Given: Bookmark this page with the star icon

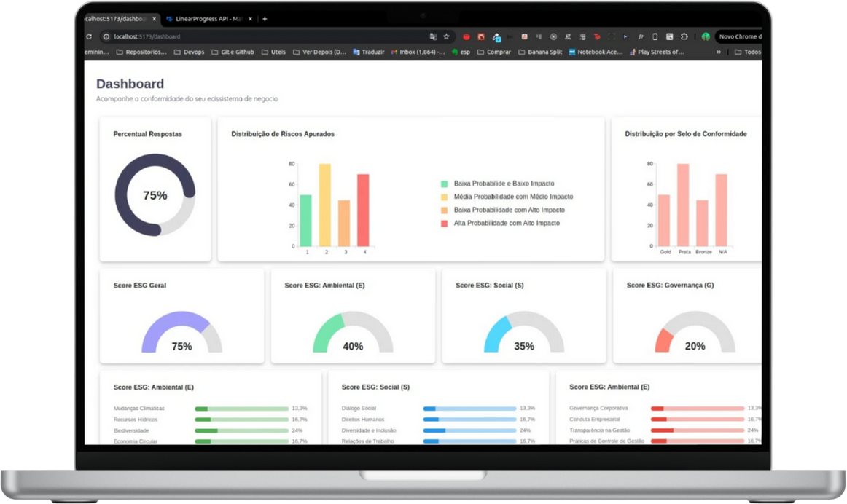Looking at the screenshot, I should 447,36.
